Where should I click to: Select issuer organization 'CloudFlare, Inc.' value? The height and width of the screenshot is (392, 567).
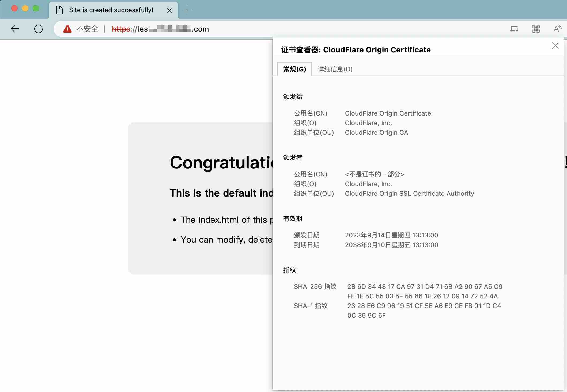point(368,184)
